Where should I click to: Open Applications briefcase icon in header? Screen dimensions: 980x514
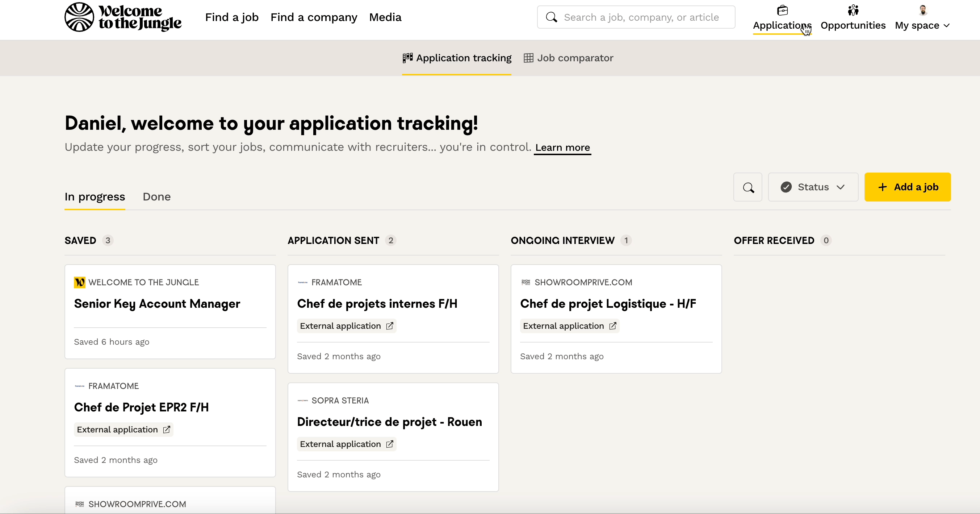pos(782,10)
